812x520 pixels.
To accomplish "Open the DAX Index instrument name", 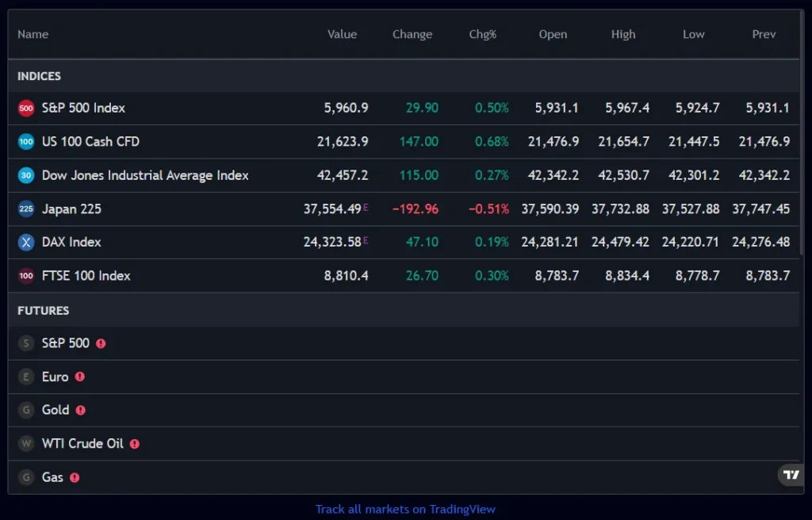I will (x=72, y=242).
